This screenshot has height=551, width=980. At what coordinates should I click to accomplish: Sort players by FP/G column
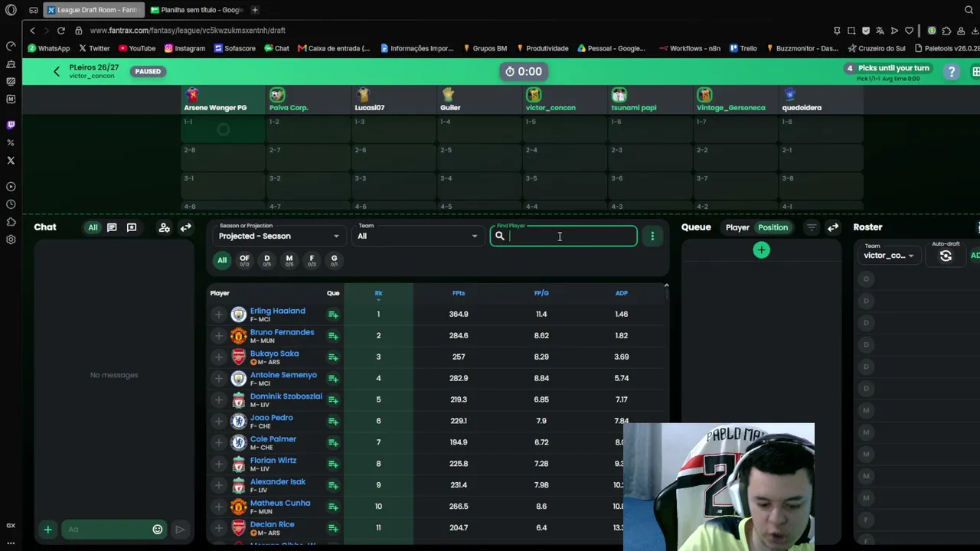pos(541,293)
